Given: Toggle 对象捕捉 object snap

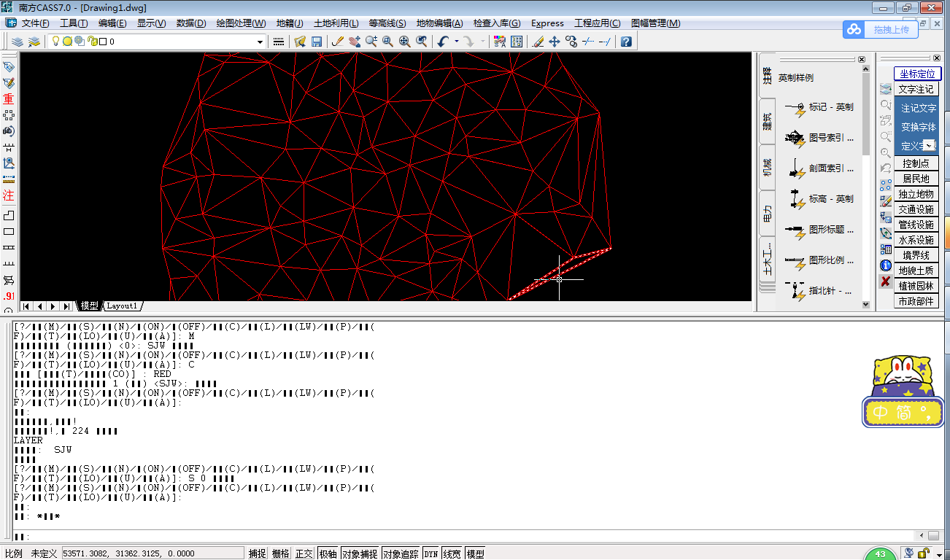Looking at the screenshot, I should point(360,553).
